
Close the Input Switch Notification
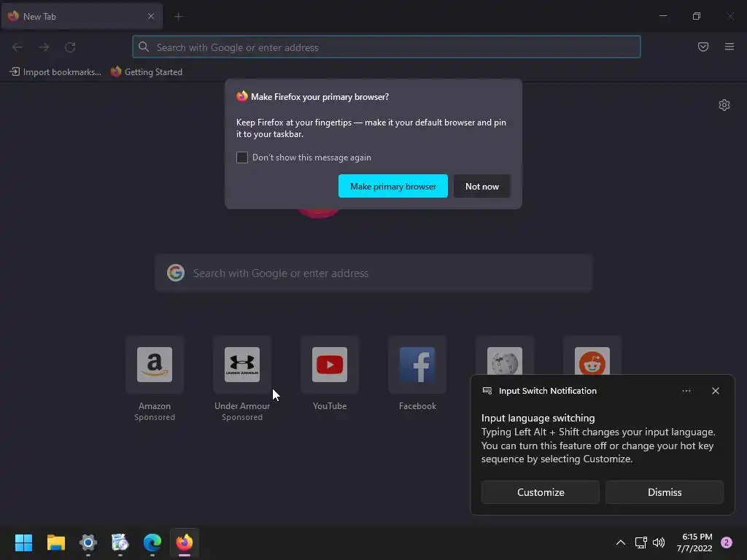pos(715,391)
